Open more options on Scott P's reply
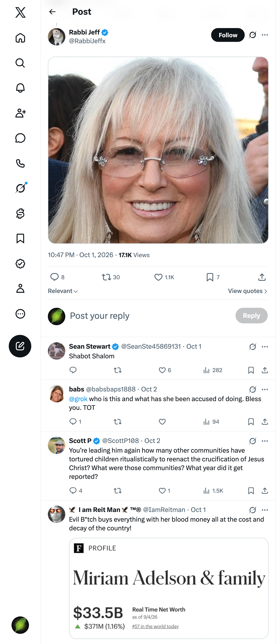The width and height of the screenshot is (276, 644). click(265, 441)
